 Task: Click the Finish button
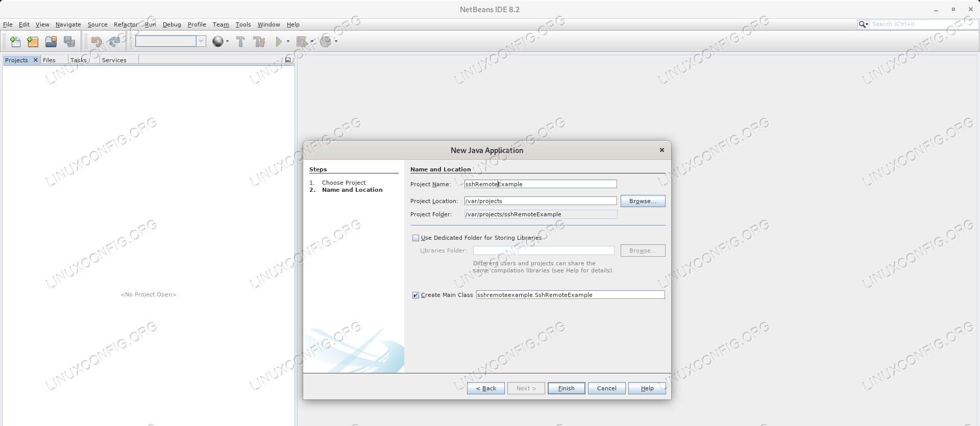[566, 388]
